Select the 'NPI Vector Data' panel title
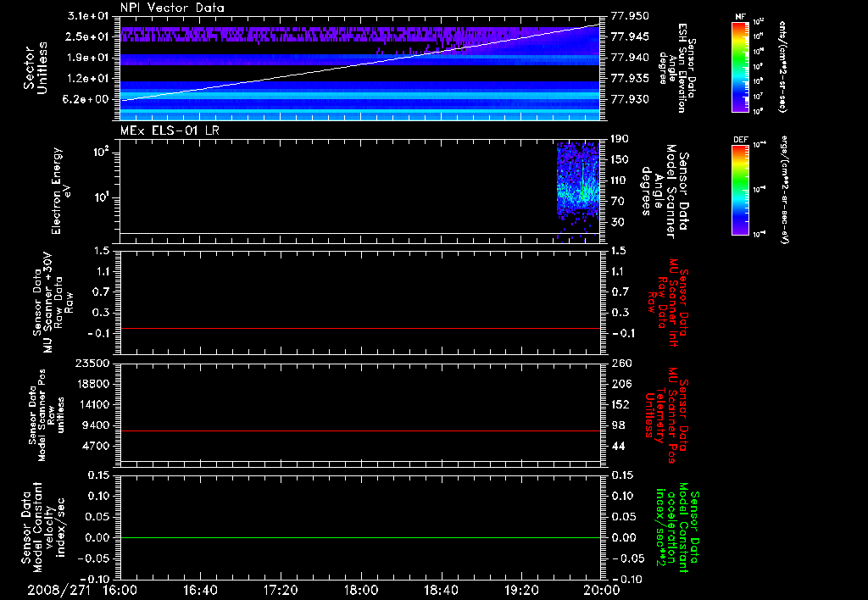This screenshot has width=868, height=600. 172,8
